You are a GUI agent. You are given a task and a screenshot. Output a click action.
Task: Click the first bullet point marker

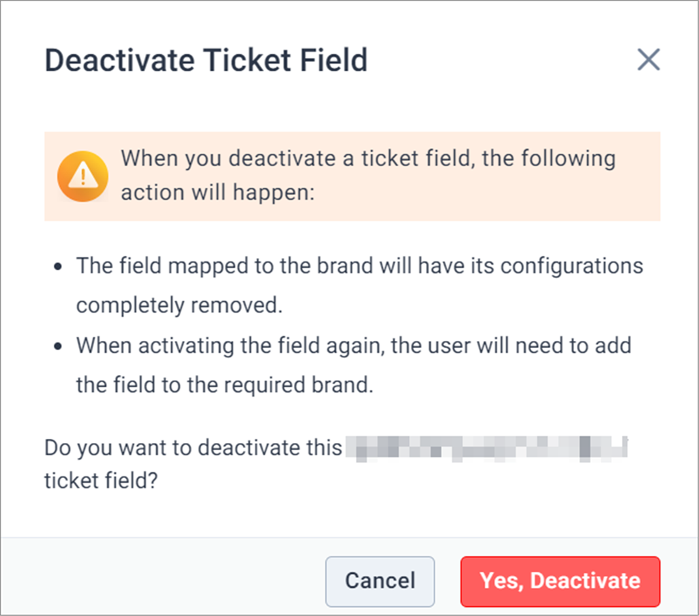[x=57, y=267]
